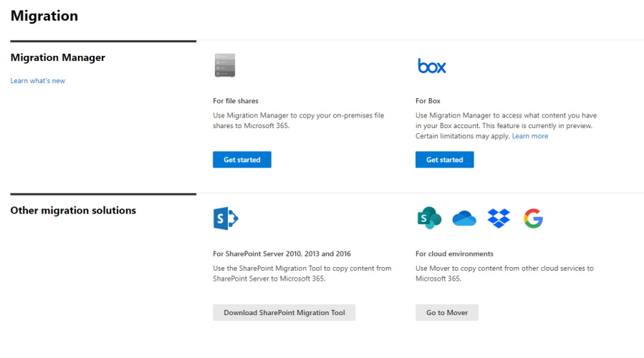Click the blue SharePoint Server icon
The width and height of the screenshot is (644, 358).
coord(225,218)
